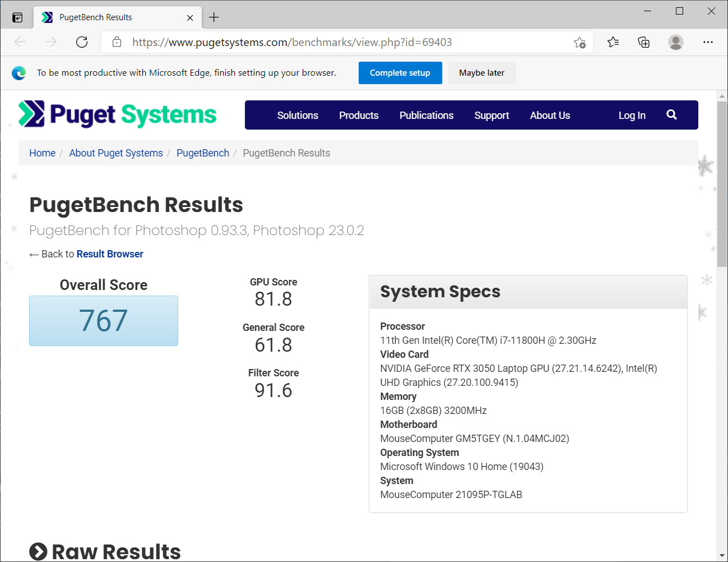Open the Solutions menu
Image resolution: width=728 pixels, height=562 pixels.
click(x=298, y=115)
